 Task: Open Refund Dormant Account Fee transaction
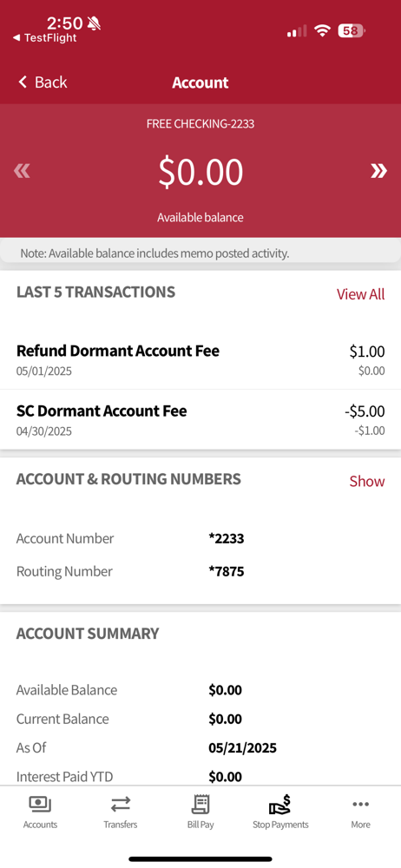click(200, 360)
